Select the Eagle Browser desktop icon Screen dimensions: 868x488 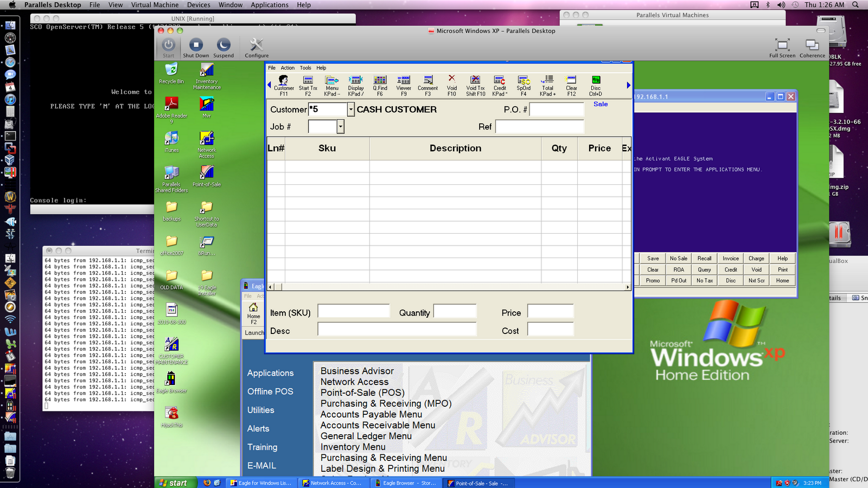pyautogui.click(x=171, y=382)
